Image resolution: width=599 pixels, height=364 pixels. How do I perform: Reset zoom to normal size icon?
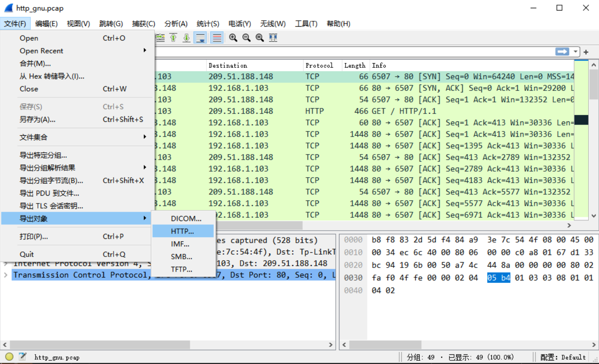pyautogui.click(x=260, y=38)
